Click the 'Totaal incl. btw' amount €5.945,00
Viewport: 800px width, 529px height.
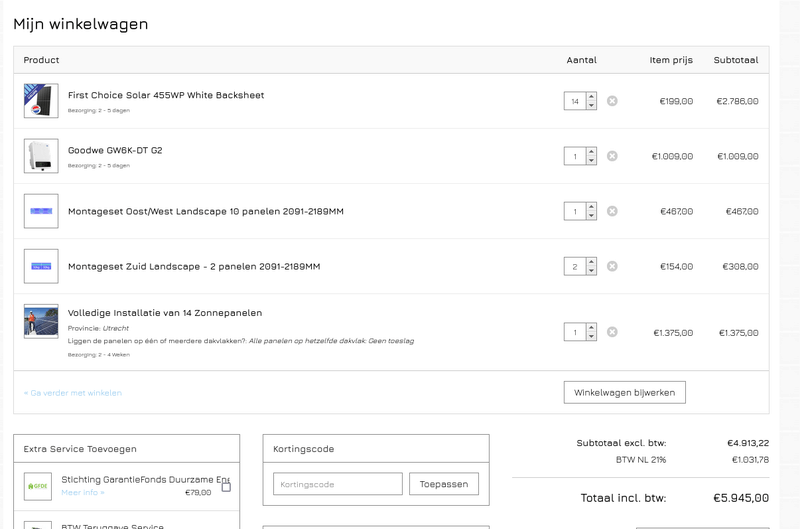741,498
